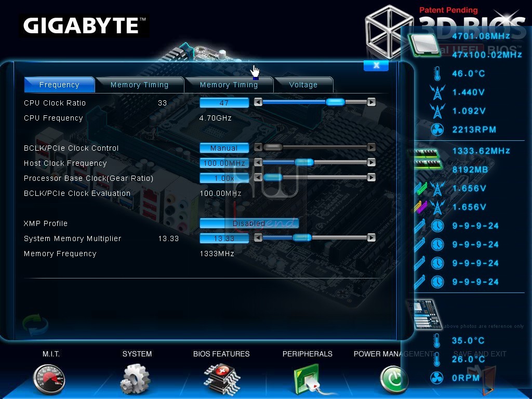Viewport: 532px width, 399px height.
Task: Click the green refresh arrows icon
Action: tap(35, 325)
